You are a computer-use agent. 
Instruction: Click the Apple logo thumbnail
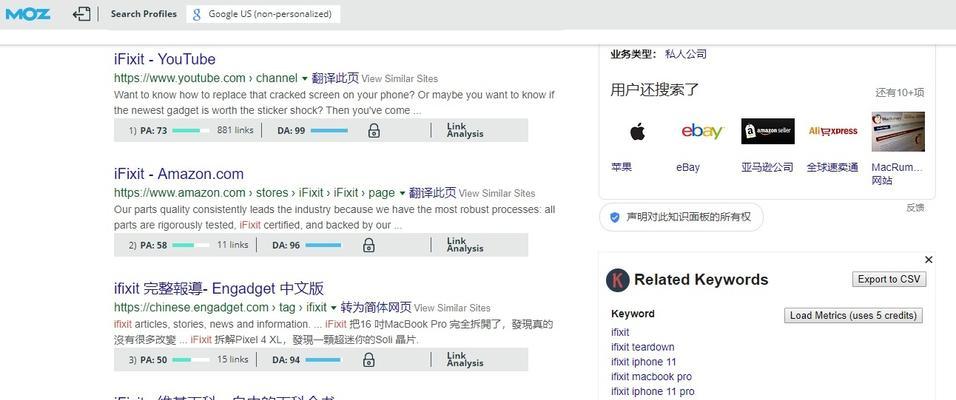[637, 131]
